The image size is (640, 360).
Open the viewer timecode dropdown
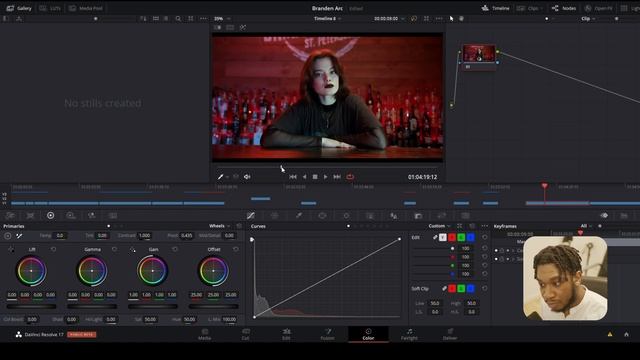pyautogui.click(x=389, y=19)
